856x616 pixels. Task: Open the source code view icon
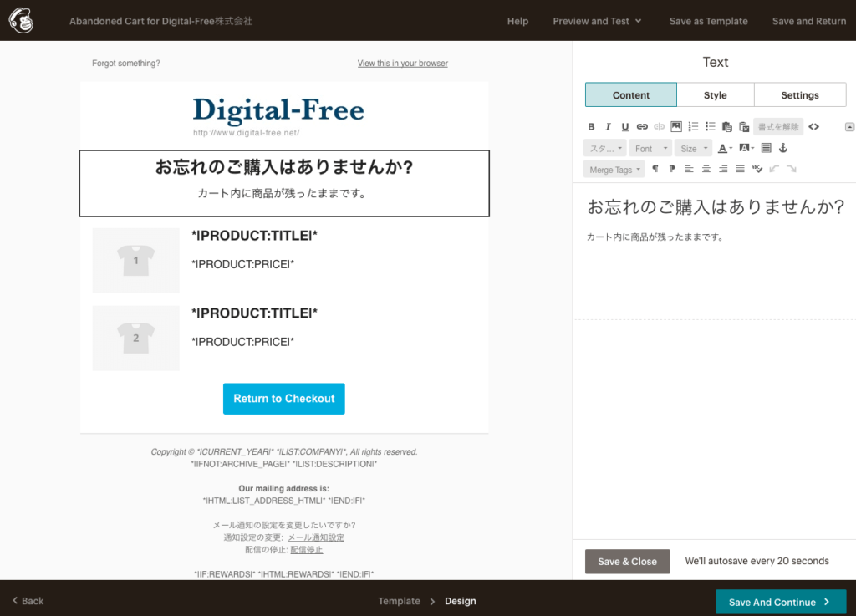pyautogui.click(x=813, y=127)
